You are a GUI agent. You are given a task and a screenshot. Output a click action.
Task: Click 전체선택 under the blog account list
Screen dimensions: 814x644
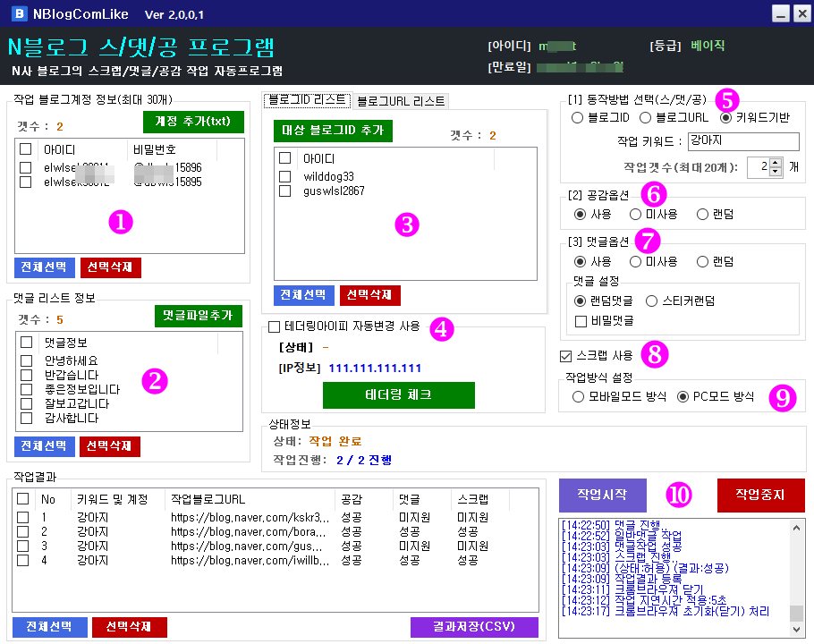tap(44, 267)
